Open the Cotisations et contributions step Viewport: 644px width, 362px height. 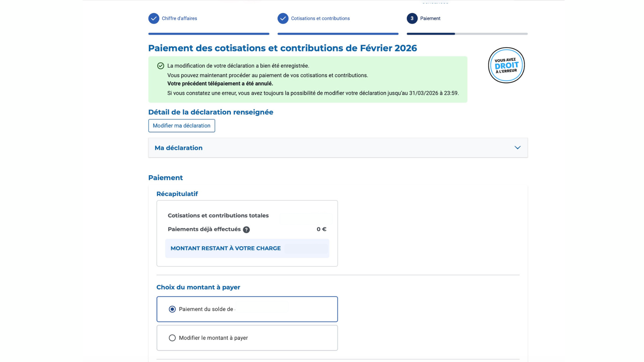pos(320,18)
